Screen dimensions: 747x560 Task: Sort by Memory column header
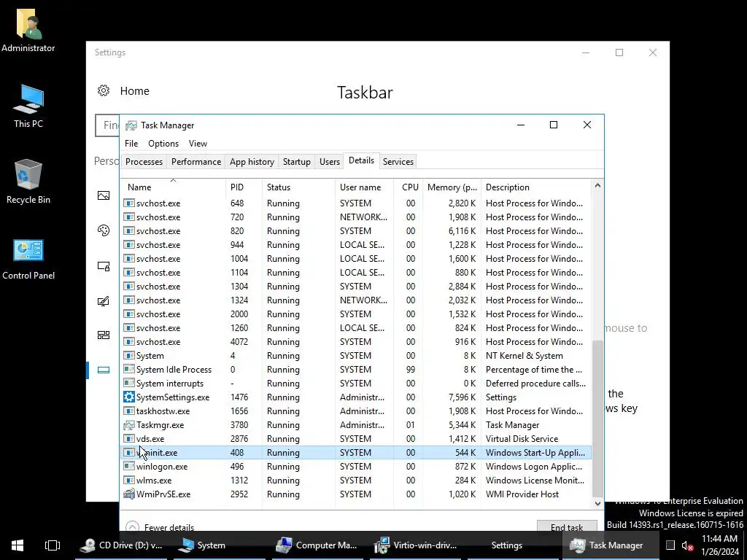tap(452, 187)
